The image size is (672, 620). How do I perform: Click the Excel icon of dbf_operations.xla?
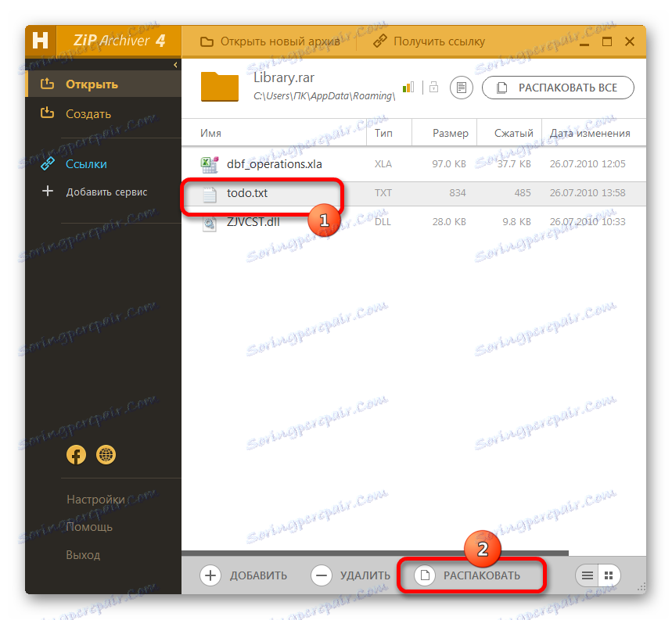210,164
